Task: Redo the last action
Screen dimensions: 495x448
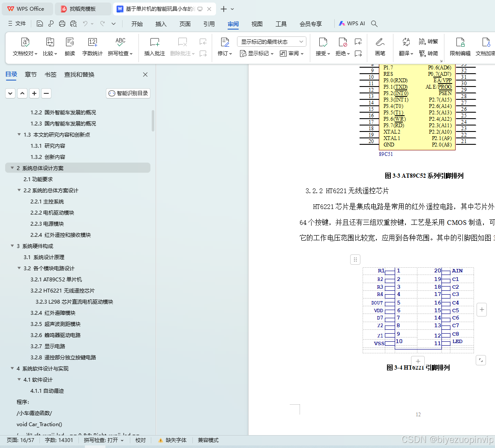Action: click(102, 24)
